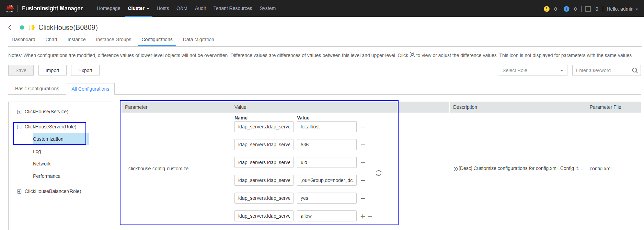Click the Export button

85,70
